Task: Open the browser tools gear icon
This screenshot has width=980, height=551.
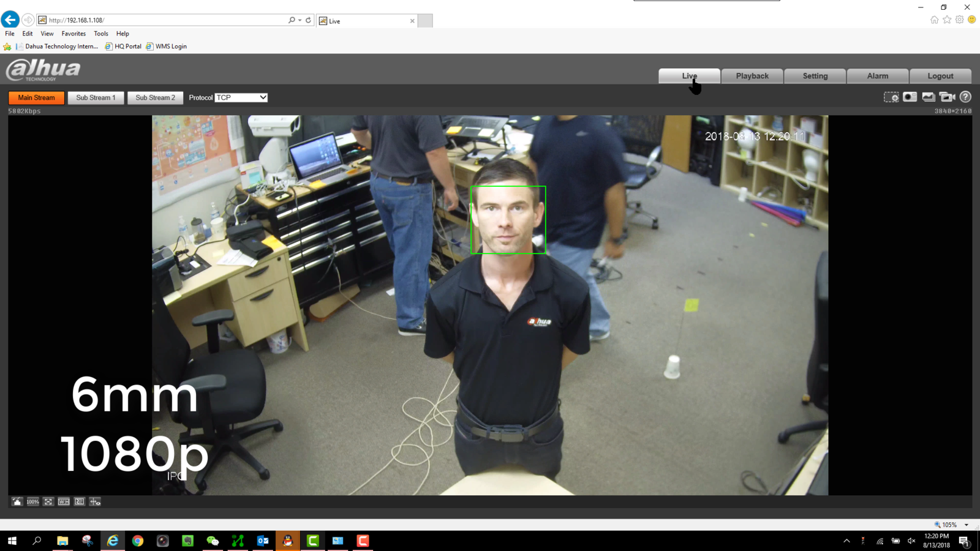Action: click(x=960, y=20)
